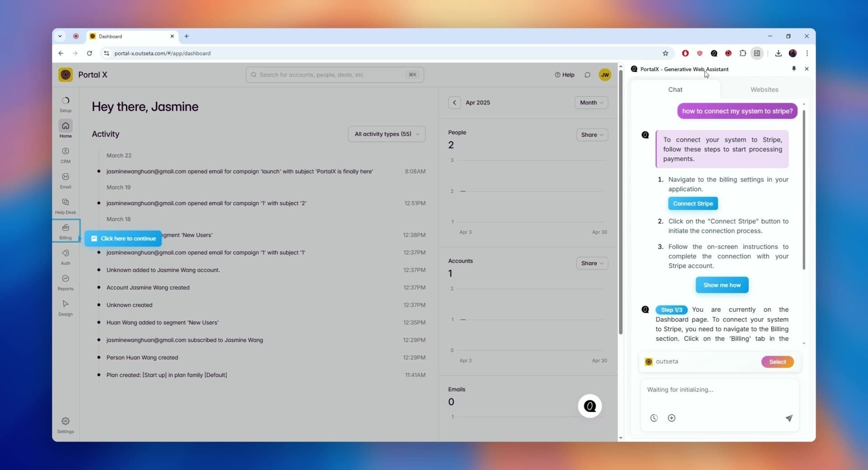Open the Auth section icon
Viewport: 868px width, 470px height.
[66, 256]
